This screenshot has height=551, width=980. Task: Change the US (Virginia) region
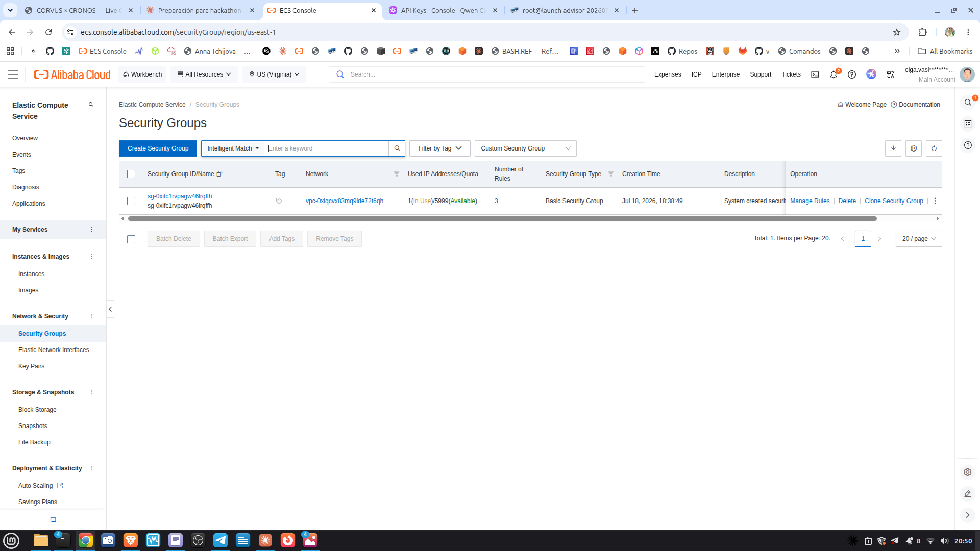(x=274, y=74)
